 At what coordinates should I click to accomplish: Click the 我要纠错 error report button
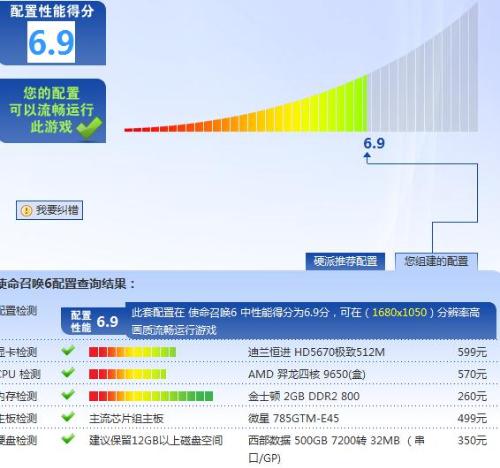tap(49, 210)
